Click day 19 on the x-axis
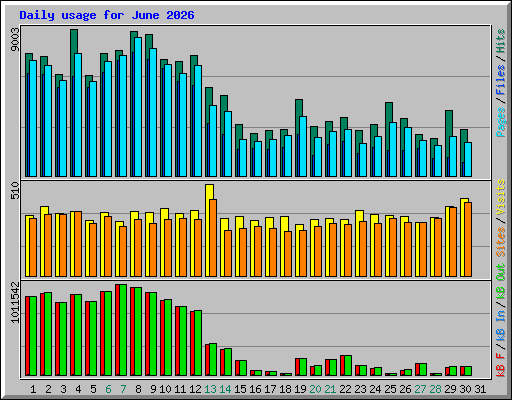512x400 pixels. click(x=300, y=389)
